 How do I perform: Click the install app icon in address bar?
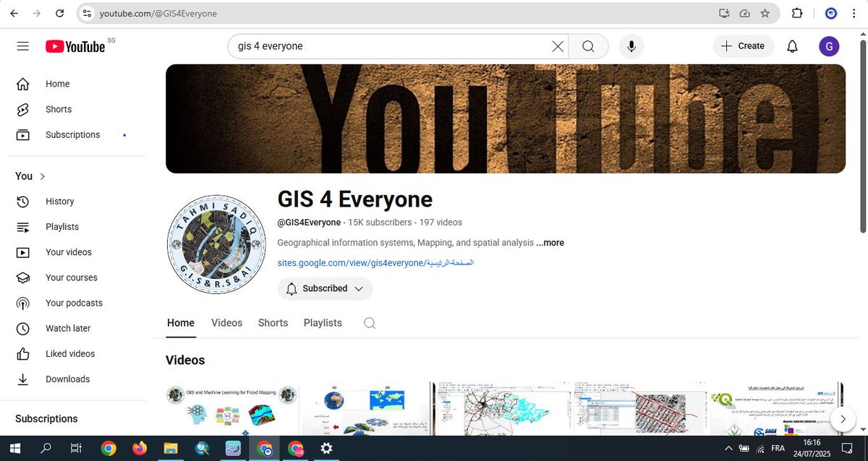coord(724,13)
